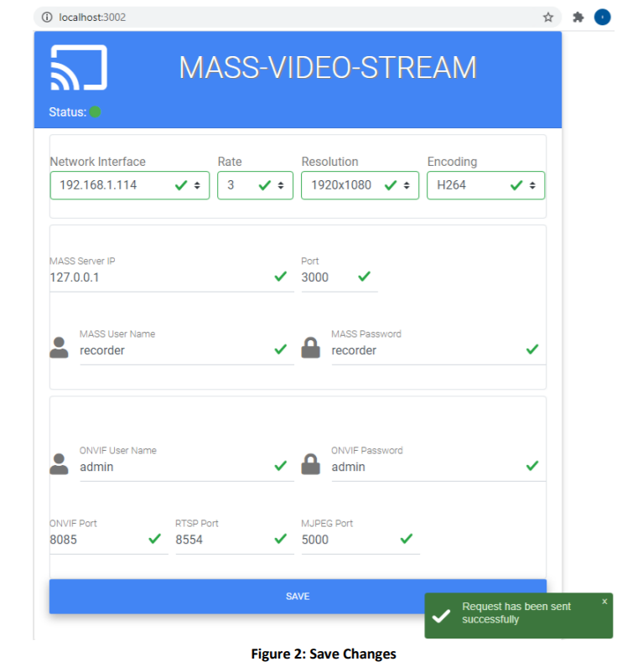Viewport: 622px width, 672px height.
Task: Click the cast stream logo icon
Action: [79, 68]
